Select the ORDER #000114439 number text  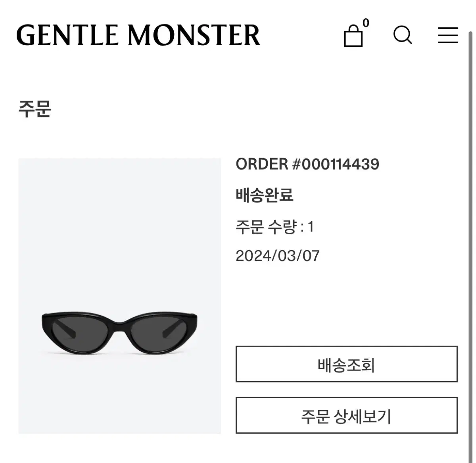[307, 164]
